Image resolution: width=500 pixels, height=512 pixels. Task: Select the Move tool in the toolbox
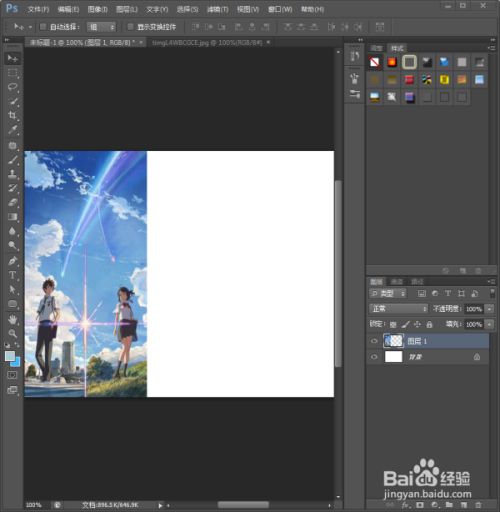tap(12, 58)
